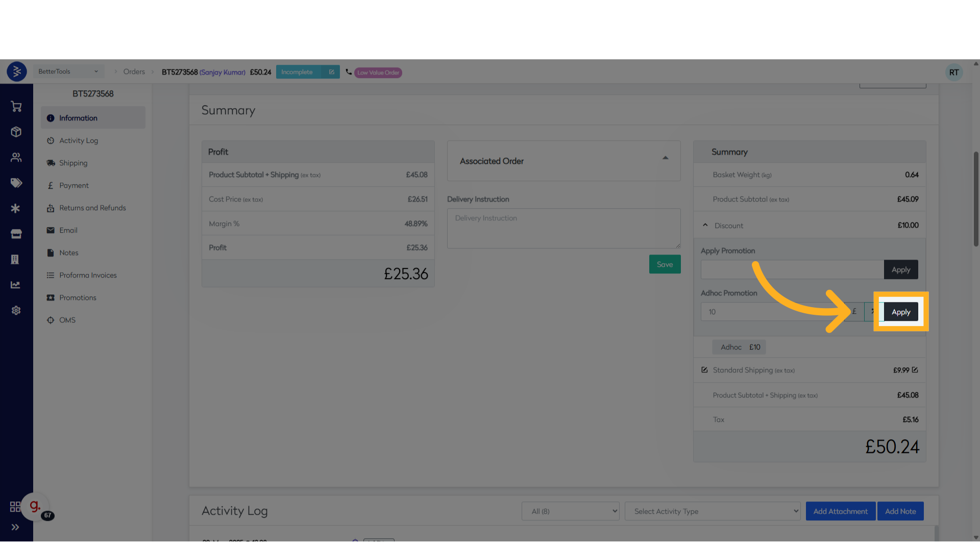The height and width of the screenshot is (551, 980).
Task: Open the Select Activity Type dropdown
Action: click(x=713, y=511)
